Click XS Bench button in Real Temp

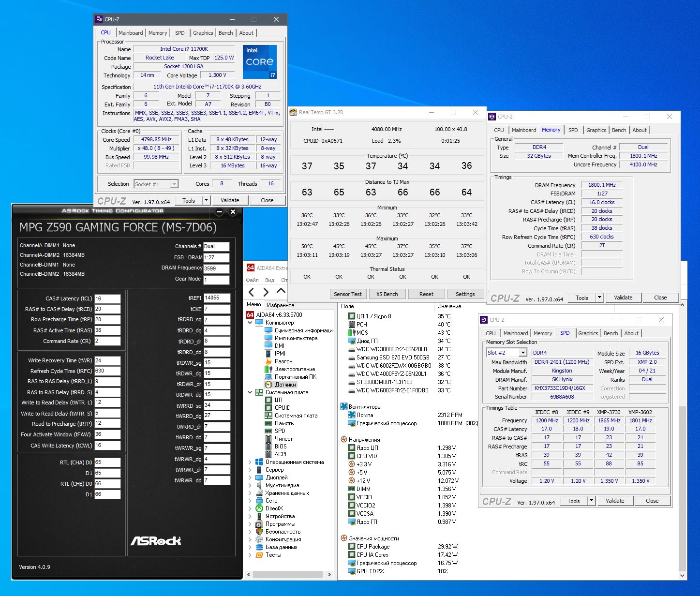point(387,294)
